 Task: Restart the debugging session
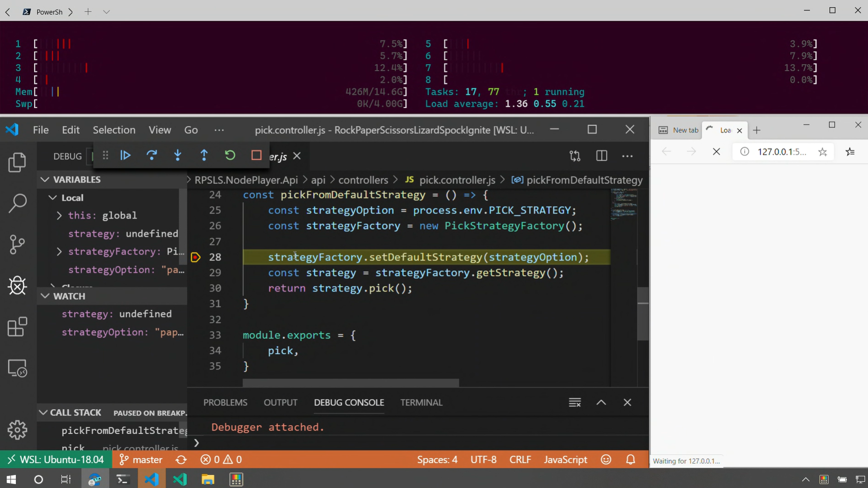(230, 155)
